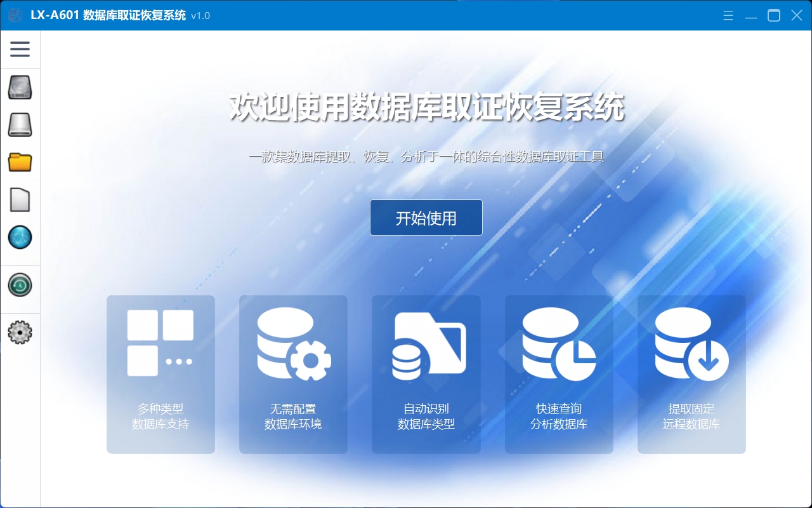
Task: Click the grid icon on 多种类型 card
Action: 160,343
